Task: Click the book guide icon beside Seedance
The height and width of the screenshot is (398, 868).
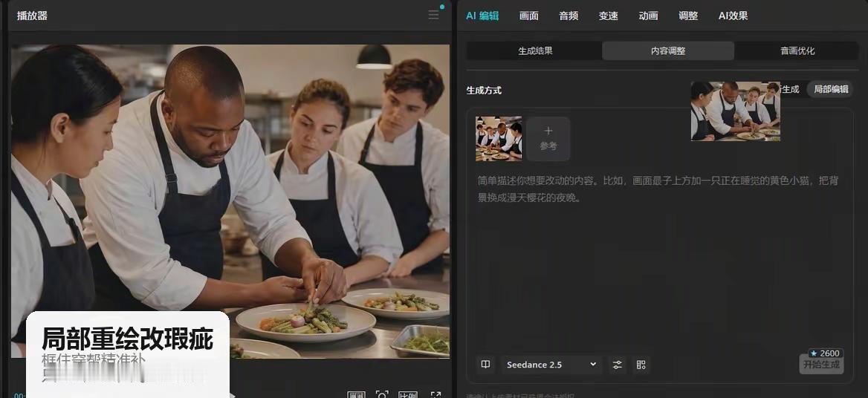Action: (x=485, y=365)
